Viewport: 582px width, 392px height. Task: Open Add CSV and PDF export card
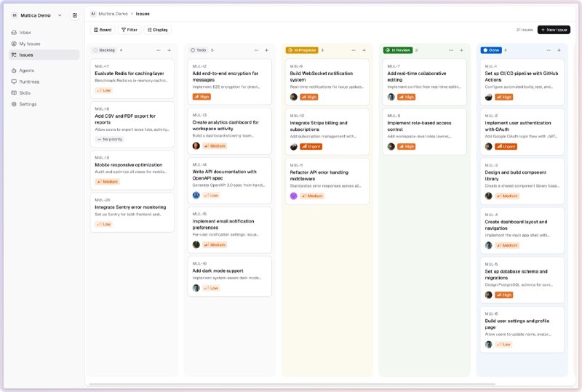[132, 124]
